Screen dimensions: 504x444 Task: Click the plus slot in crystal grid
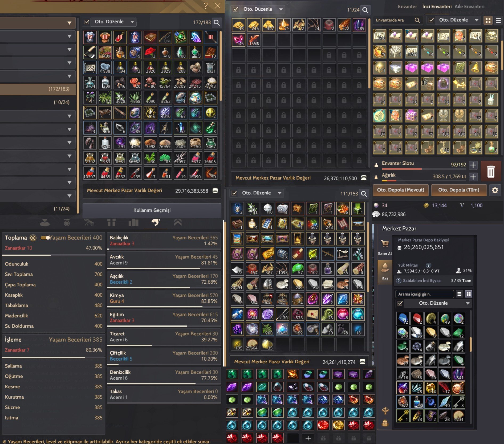(308, 438)
